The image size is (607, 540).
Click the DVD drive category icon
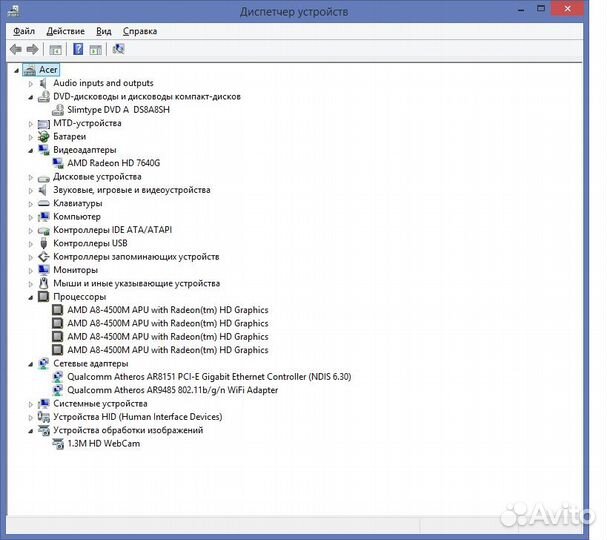(44, 96)
